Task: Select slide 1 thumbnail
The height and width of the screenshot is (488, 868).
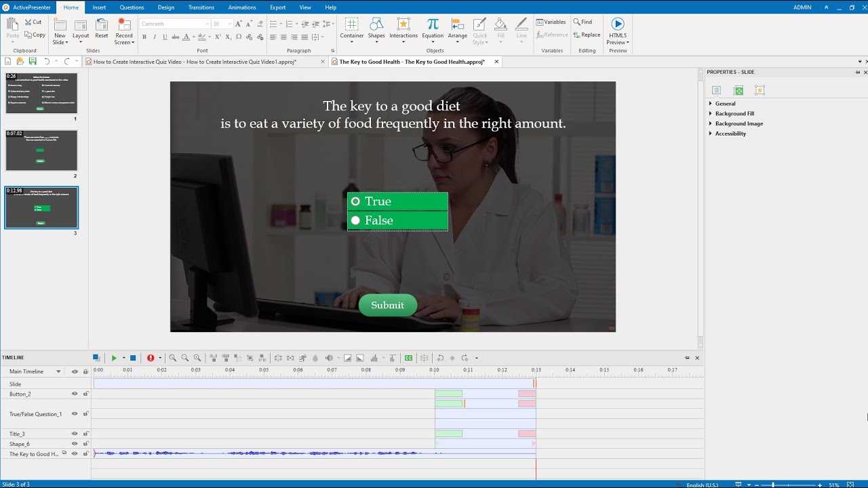Action: click(41, 94)
